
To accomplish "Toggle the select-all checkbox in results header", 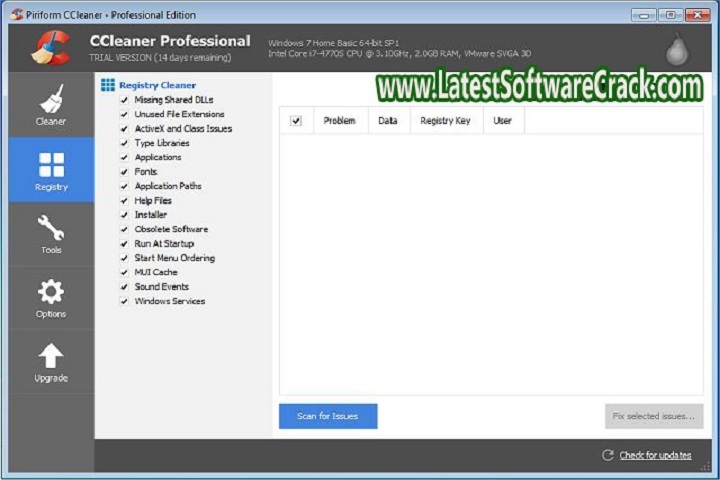I will [x=296, y=121].
